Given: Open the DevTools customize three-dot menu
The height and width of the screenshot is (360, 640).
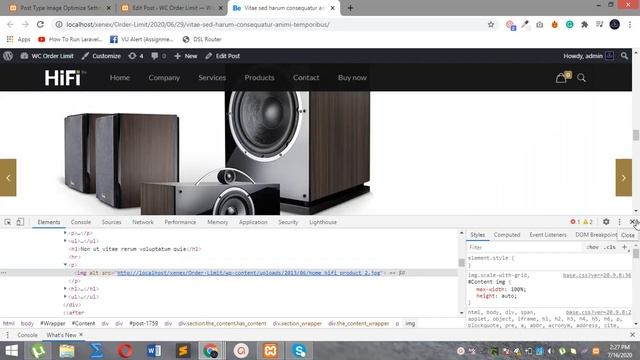Looking at the screenshot, I should (619, 222).
